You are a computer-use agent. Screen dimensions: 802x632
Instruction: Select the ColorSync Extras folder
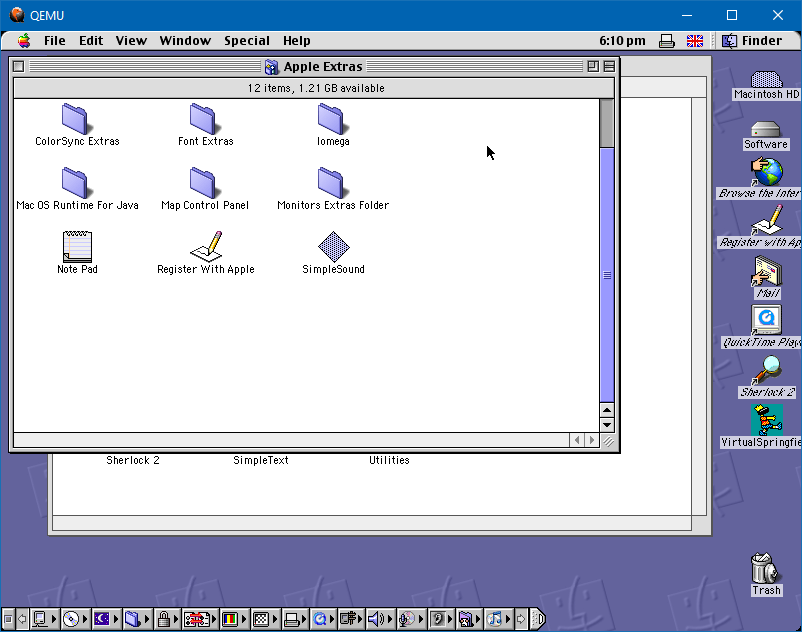coord(77,119)
